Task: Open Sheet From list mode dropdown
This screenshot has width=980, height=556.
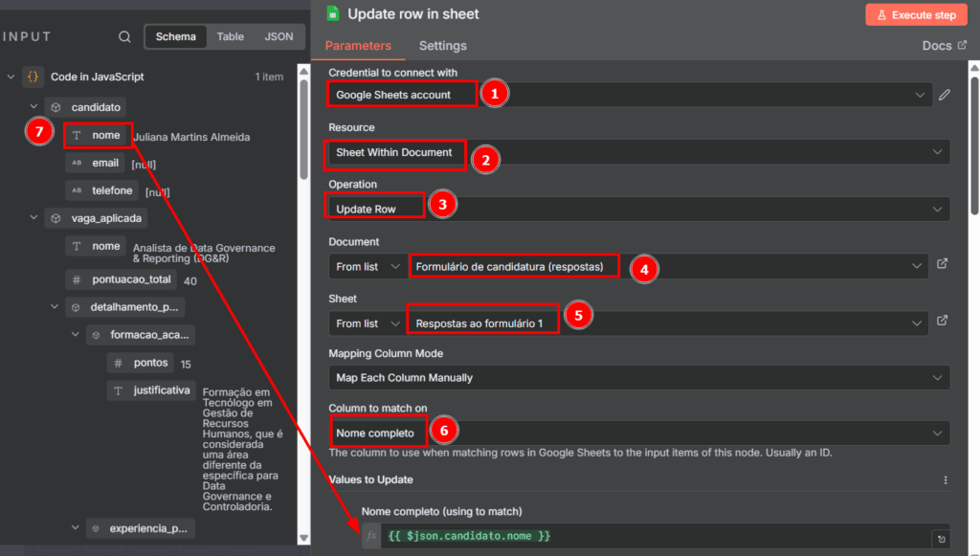Action: pyautogui.click(x=368, y=323)
